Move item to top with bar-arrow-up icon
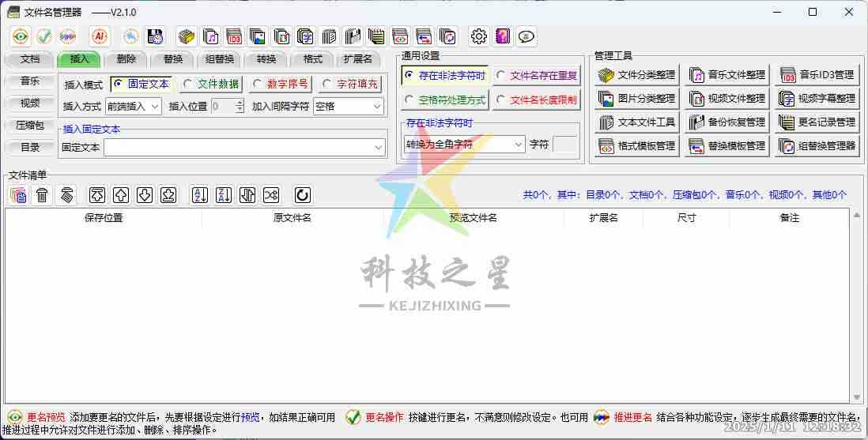The width and height of the screenshot is (868, 440). 97,195
